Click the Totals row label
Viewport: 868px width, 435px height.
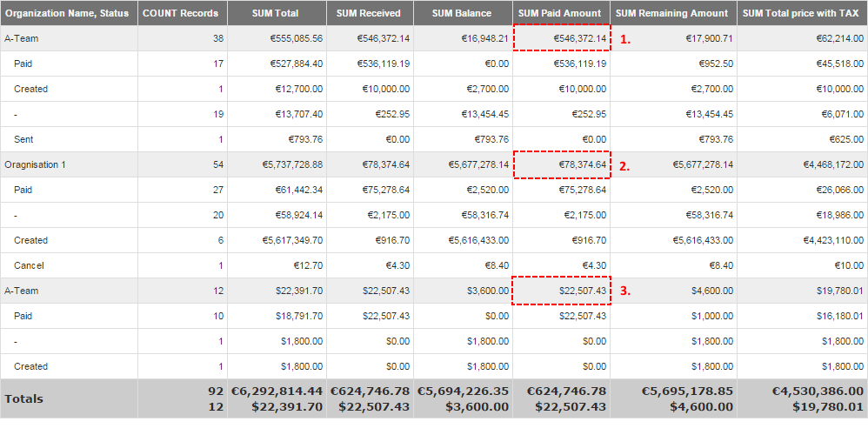point(24,398)
